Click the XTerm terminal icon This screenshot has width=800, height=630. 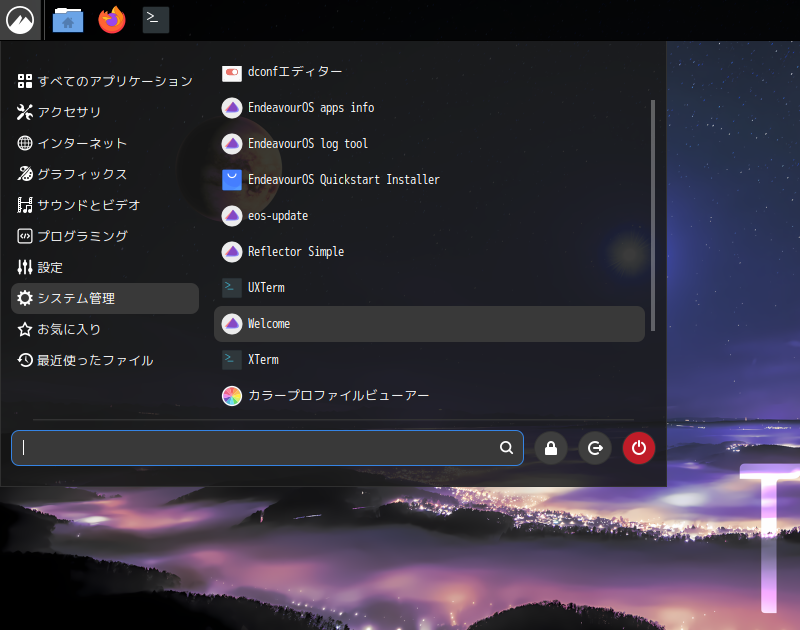[x=232, y=360]
